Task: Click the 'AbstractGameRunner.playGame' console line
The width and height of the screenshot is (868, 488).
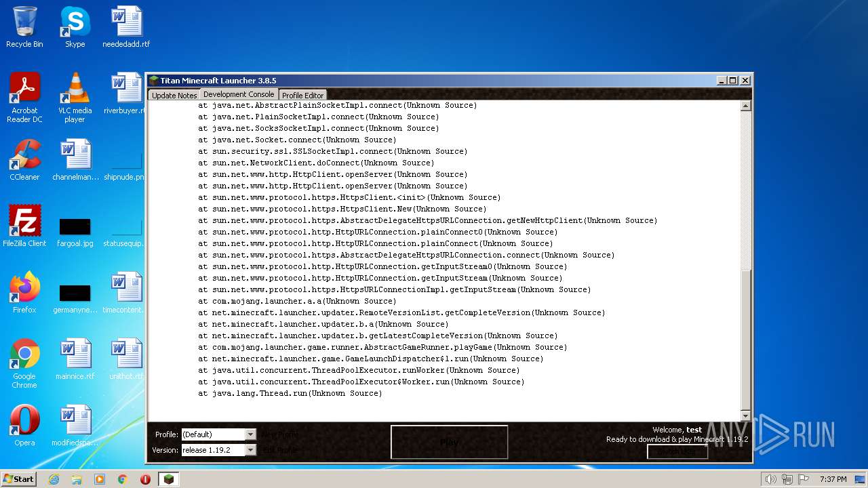Action: coord(382,347)
